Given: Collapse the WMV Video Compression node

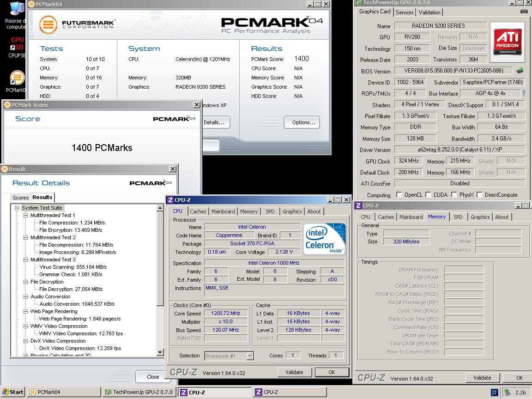Looking at the screenshot, I should [25, 326].
